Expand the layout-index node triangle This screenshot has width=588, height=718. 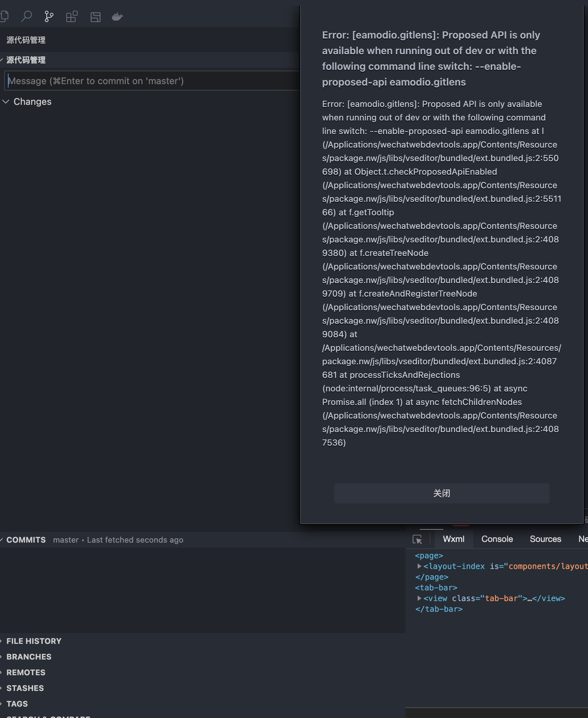click(x=419, y=566)
